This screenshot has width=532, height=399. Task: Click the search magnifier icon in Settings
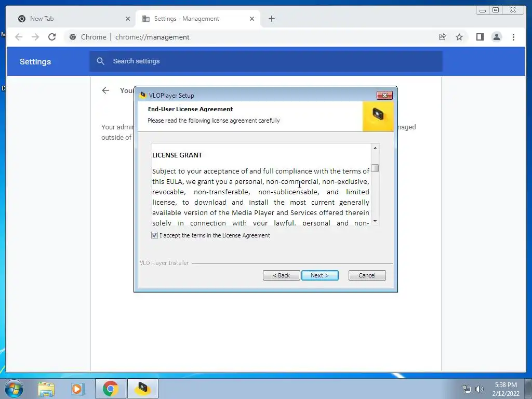coord(100,61)
